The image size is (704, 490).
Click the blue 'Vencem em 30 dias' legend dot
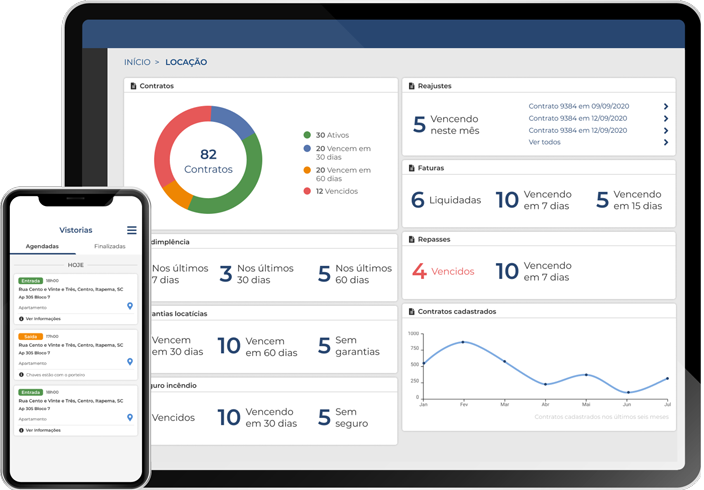point(307,148)
